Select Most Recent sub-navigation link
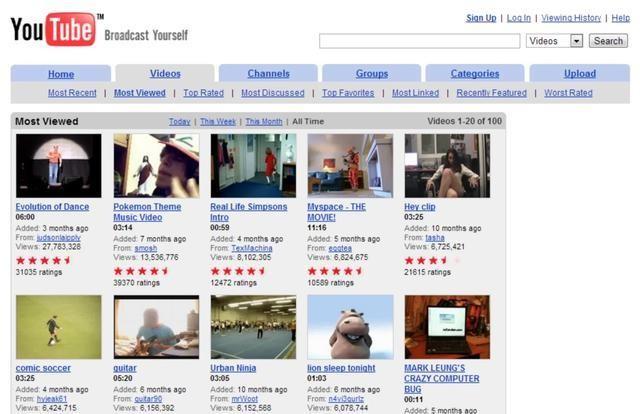640x414 pixels. [x=72, y=93]
